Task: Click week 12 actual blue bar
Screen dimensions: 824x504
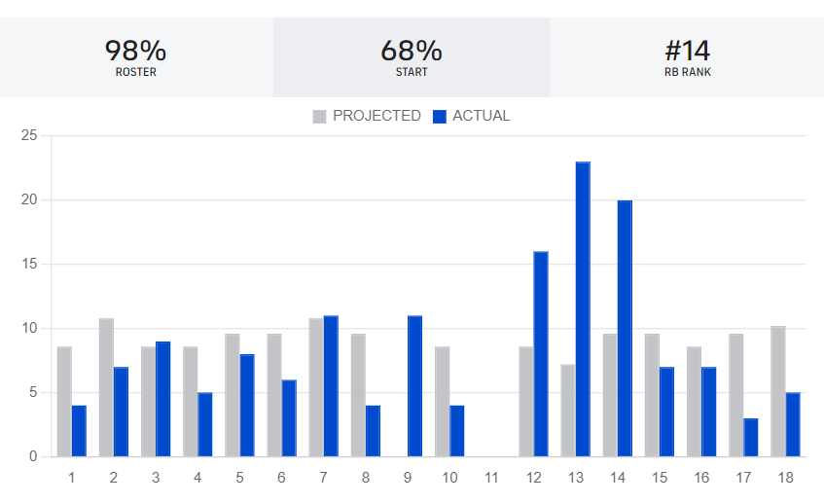Action: pos(541,354)
